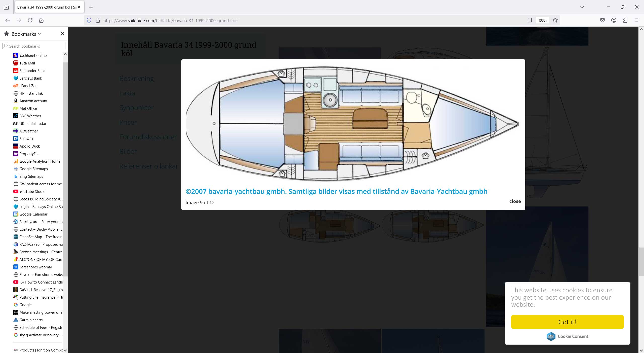This screenshot has height=353, width=644.
Task: Open the UK rainfall radar bookmark
Action: (30, 123)
